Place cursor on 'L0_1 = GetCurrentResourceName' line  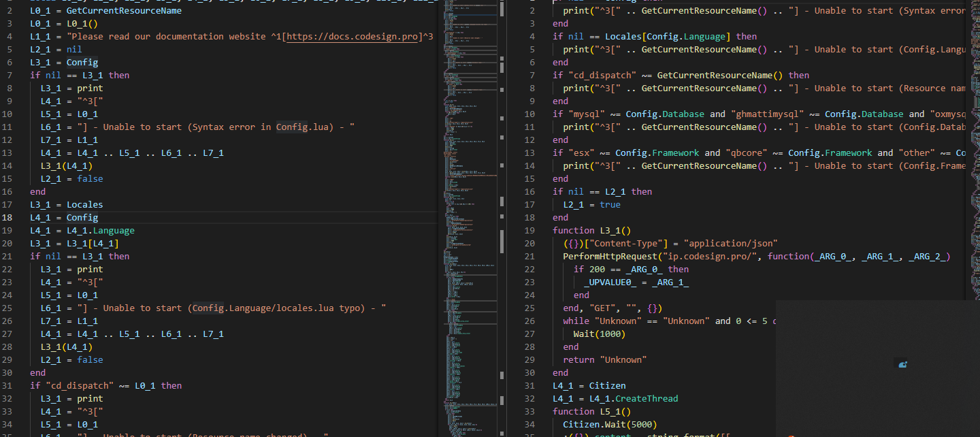click(105, 10)
